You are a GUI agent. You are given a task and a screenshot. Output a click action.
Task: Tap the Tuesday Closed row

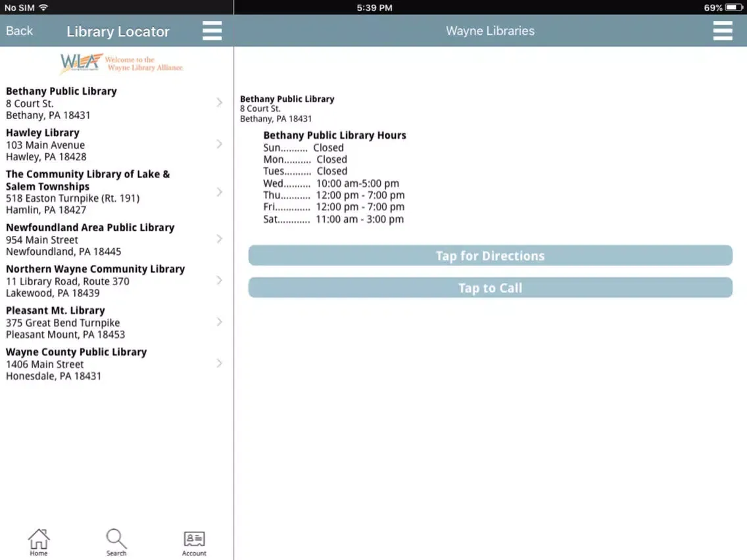pos(305,171)
